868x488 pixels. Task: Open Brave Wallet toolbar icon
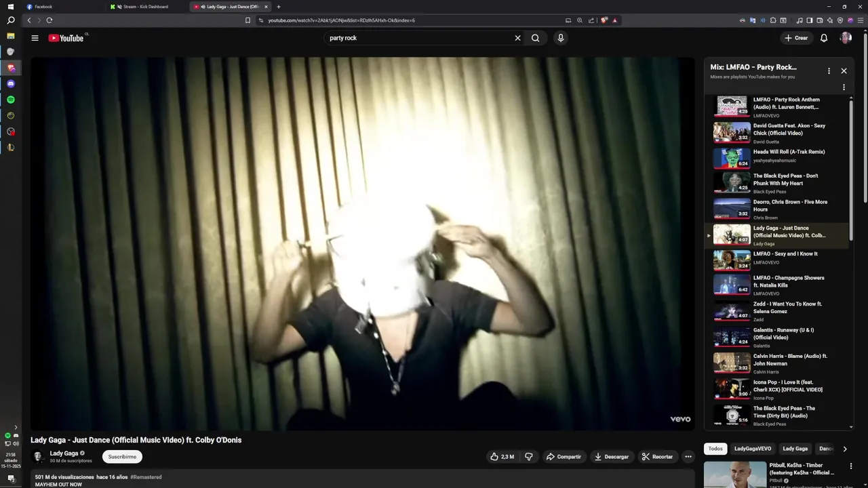pyautogui.click(x=819, y=20)
